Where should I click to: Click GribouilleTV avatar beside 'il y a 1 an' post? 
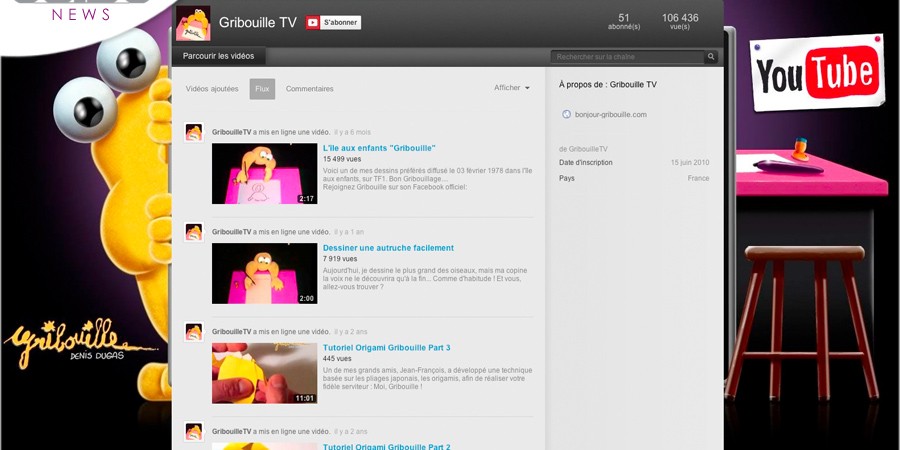(x=193, y=232)
